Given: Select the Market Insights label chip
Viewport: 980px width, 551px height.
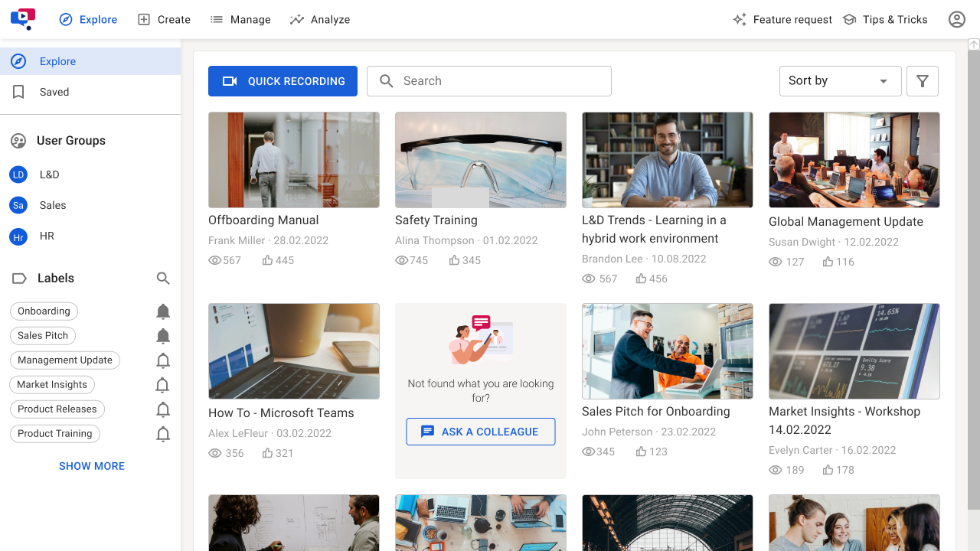Looking at the screenshot, I should tap(53, 385).
